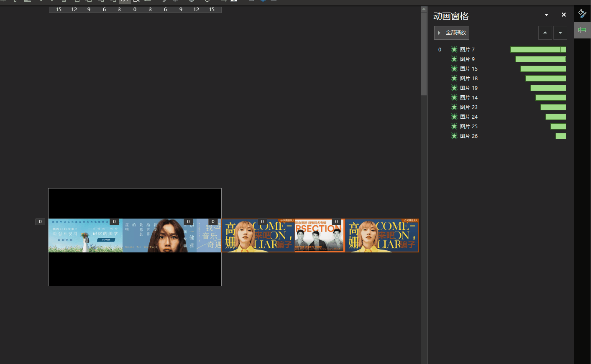
Task: Select the 我音乐奇遇 blue banner image
Action: (209, 236)
